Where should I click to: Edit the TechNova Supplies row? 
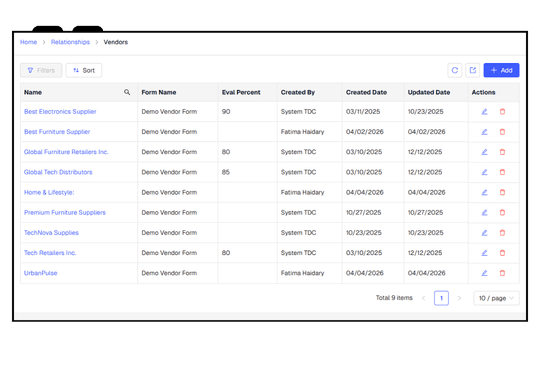tap(484, 232)
